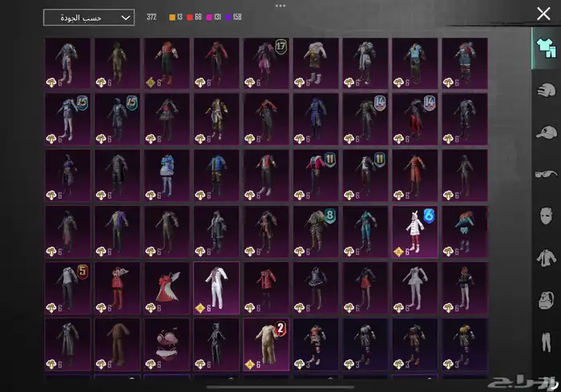
Task: Select the camo outfit with season 8 badge
Action: [316, 232]
